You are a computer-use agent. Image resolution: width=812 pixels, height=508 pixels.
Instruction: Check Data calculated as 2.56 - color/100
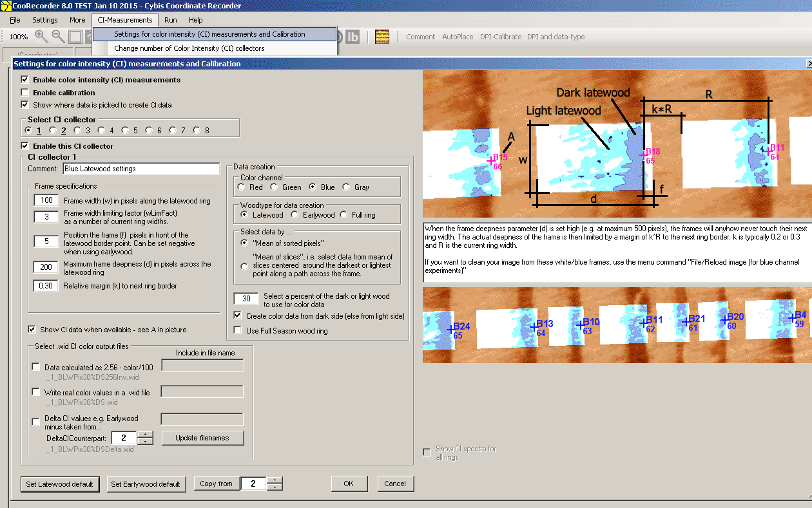[x=35, y=368]
